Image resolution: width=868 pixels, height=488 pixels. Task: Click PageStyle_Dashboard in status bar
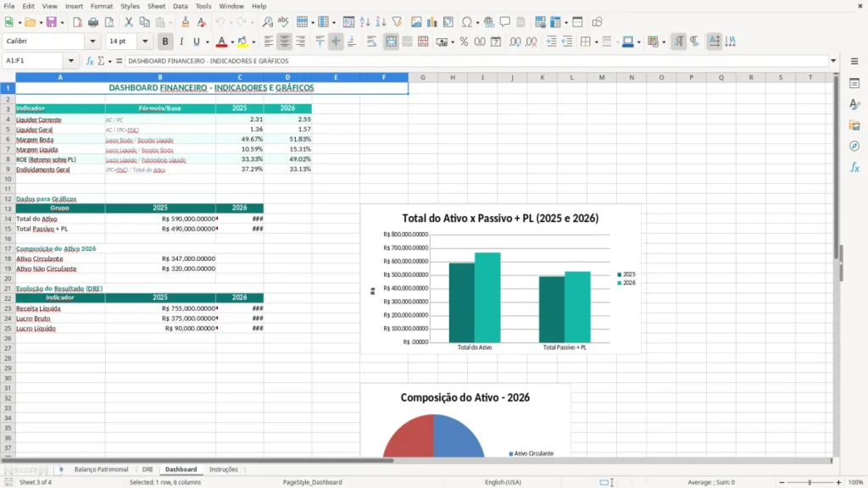312,482
